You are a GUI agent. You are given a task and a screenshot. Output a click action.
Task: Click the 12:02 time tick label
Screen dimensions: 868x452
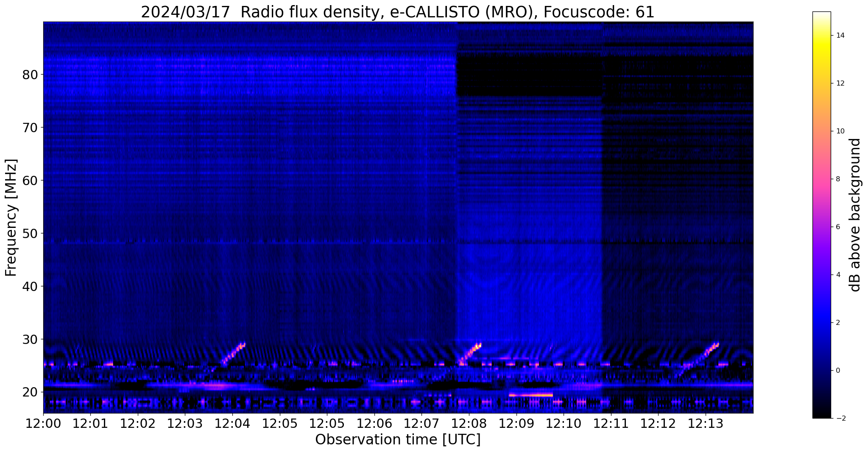[138, 424]
